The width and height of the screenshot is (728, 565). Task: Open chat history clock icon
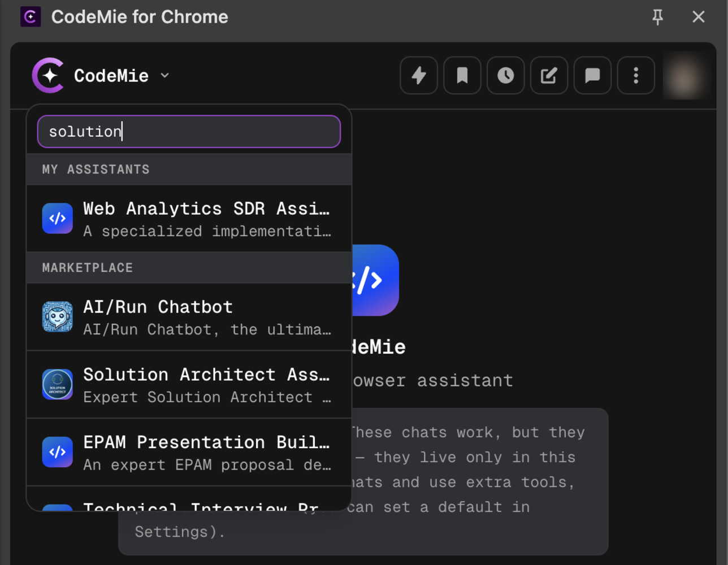(x=506, y=75)
